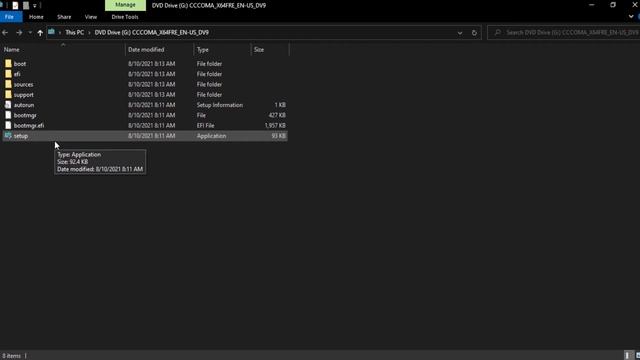Sort by Date modified column
This screenshot has height=360, width=640.
[146, 49]
